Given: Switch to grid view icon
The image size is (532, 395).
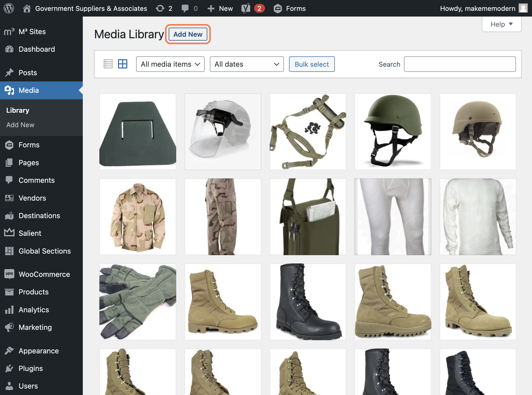Looking at the screenshot, I should tap(123, 64).
